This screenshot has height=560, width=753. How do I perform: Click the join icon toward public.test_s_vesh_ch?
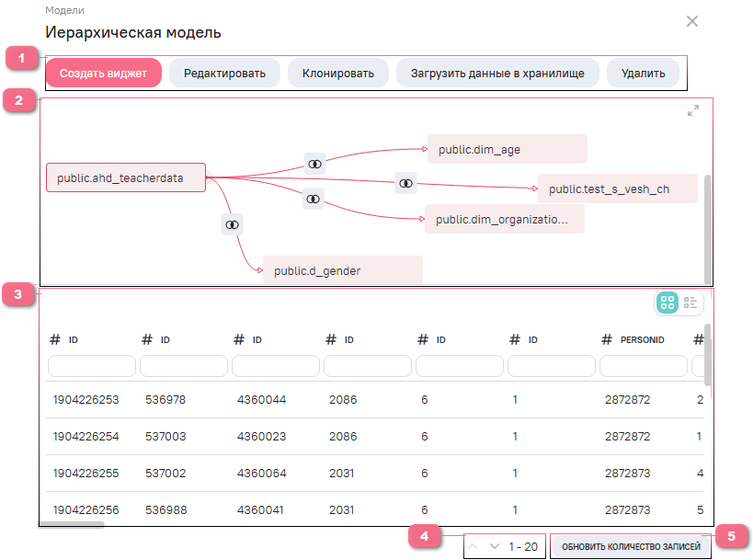(405, 183)
